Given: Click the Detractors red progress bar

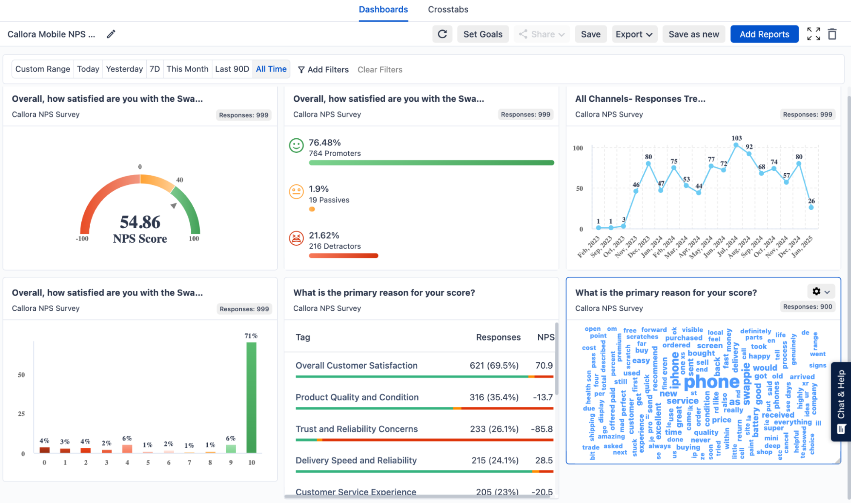Looking at the screenshot, I should coord(343,255).
